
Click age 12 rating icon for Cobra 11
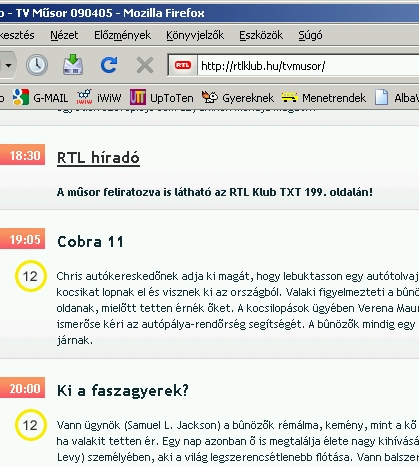(x=30, y=276)
